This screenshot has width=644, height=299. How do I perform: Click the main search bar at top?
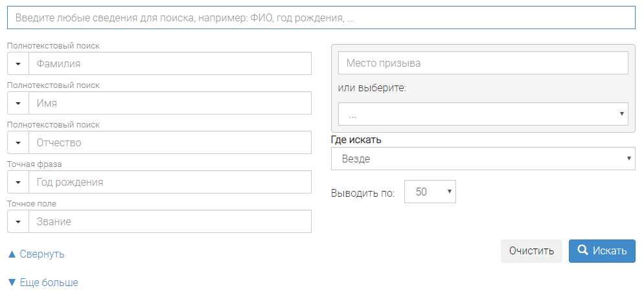(x=321, y=18)
